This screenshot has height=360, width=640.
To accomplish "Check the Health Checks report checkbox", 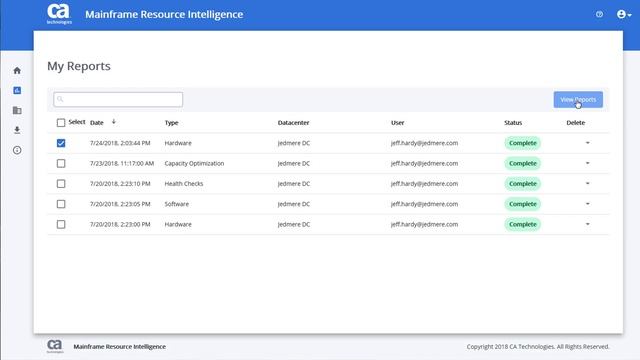I will pyautogui.click(x=61, y=184).
